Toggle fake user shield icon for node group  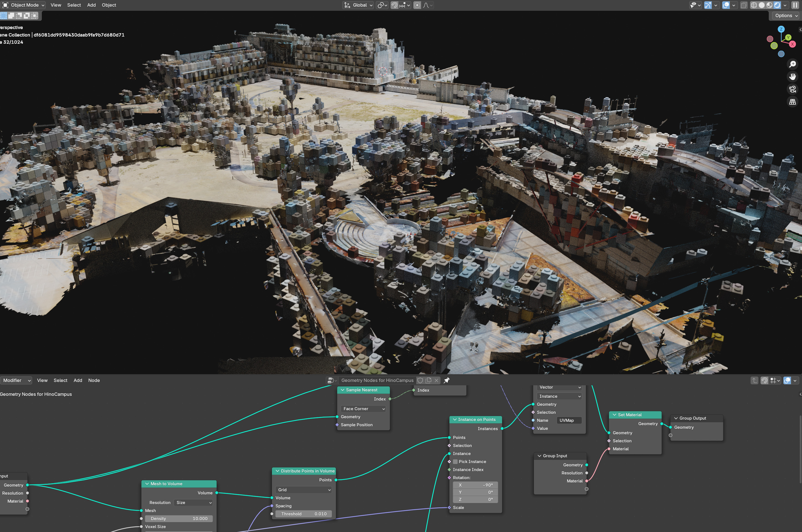(420, 380)
